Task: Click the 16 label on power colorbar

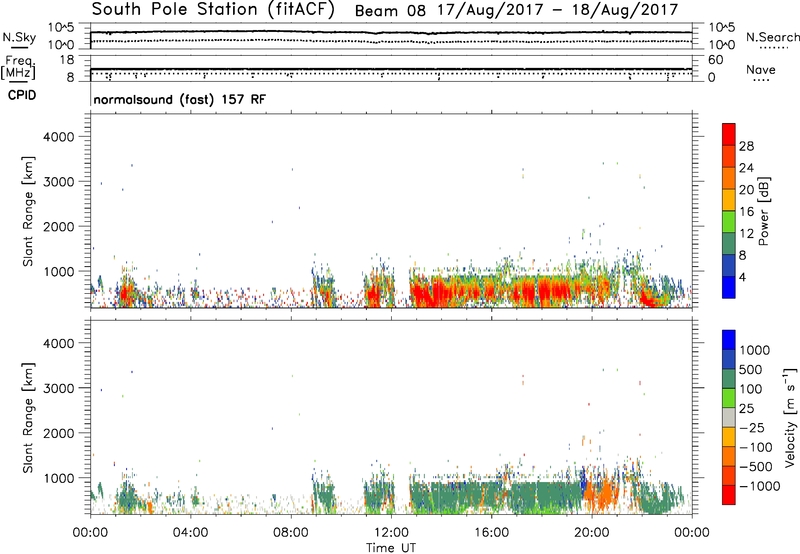Action: 746,212
